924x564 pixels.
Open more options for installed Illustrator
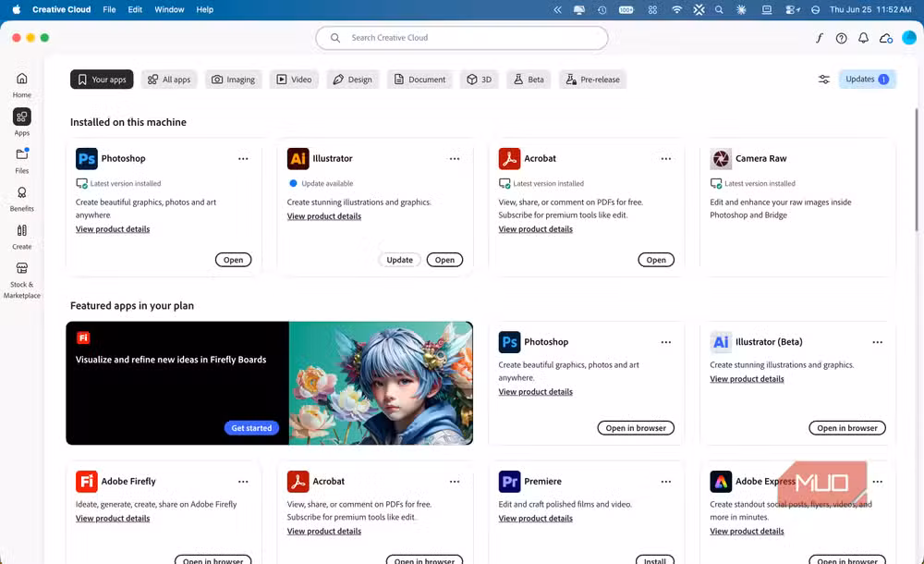click(x=455, y=159)
